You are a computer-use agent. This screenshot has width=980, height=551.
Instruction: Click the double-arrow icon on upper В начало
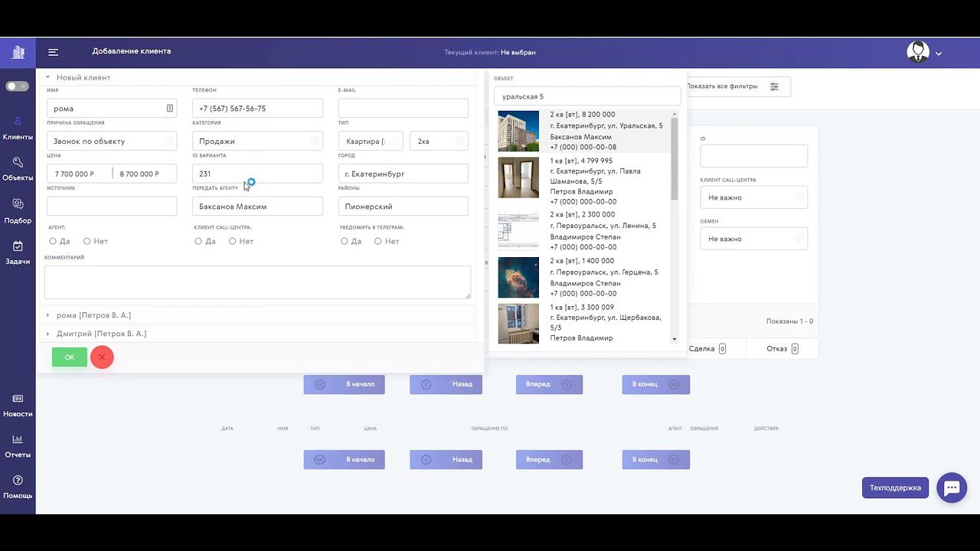320,384
